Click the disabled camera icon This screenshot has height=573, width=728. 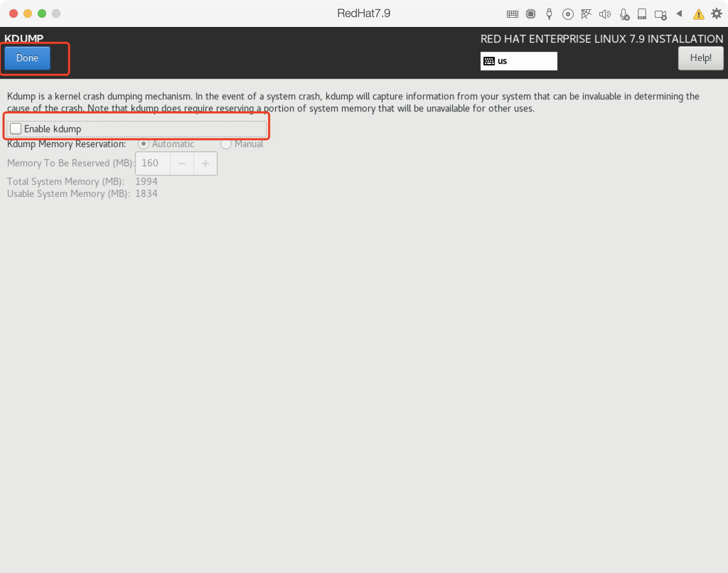coord(660,15)
